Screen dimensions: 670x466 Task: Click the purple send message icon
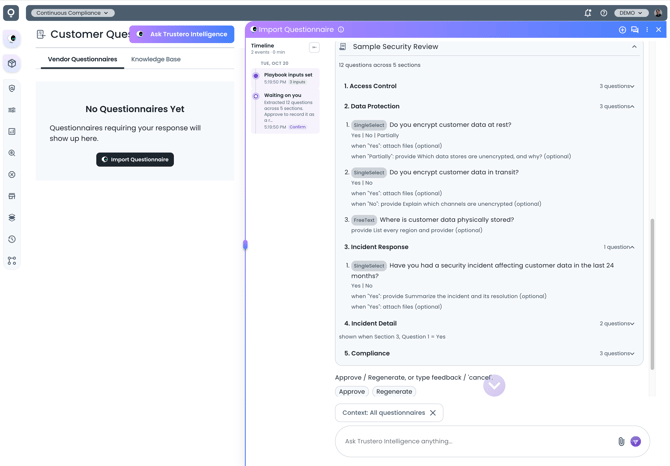[x=636, y=441]
